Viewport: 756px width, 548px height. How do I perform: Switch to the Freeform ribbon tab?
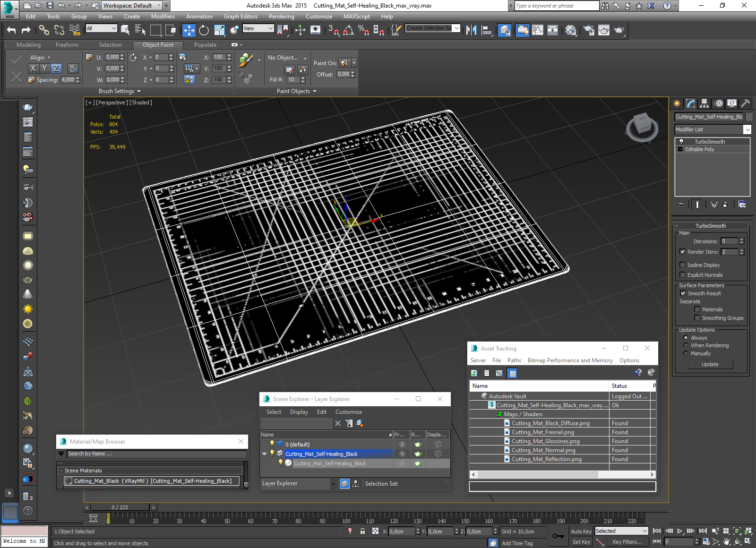pos(67,45)
